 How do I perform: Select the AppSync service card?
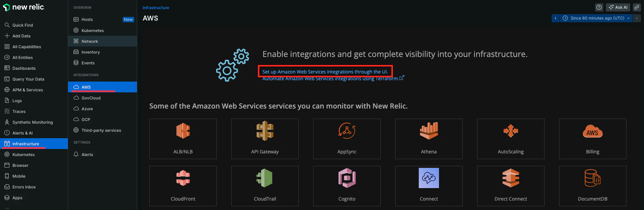347,139
